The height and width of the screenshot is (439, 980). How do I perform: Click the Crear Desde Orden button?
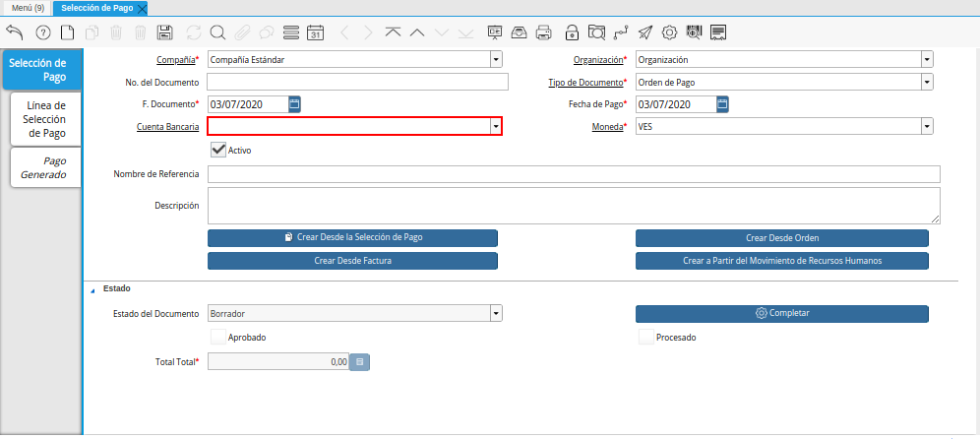(x=782, y=238)
